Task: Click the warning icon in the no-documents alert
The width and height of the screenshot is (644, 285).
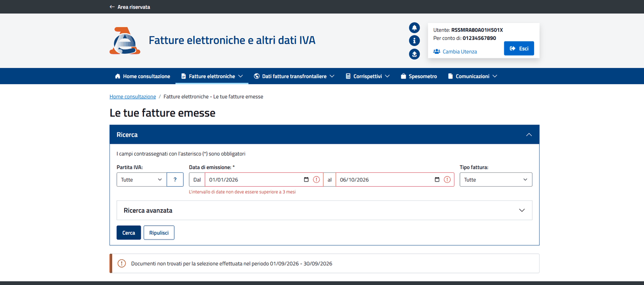Action: (121, 263)
